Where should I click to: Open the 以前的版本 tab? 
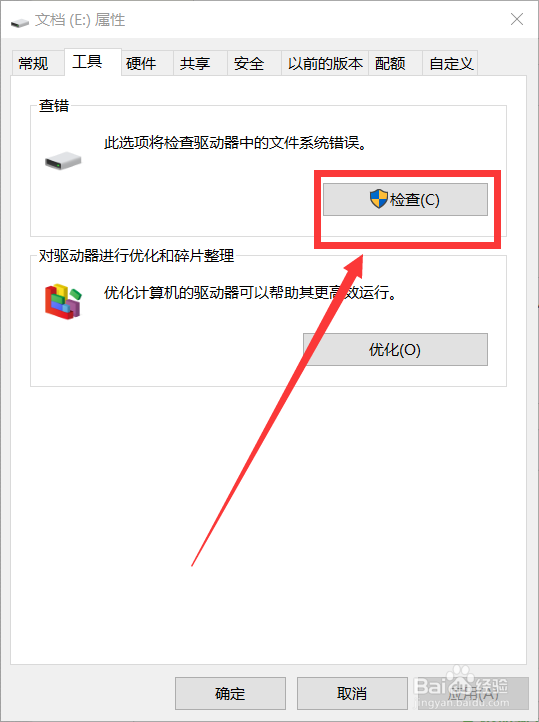coord(325,63)
